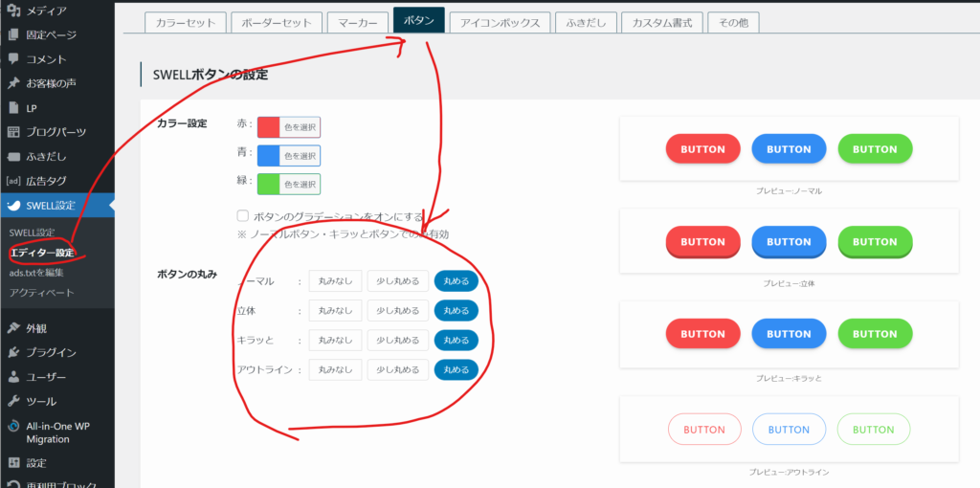Click the green color swatch for 緑

[x=268, y=184]
